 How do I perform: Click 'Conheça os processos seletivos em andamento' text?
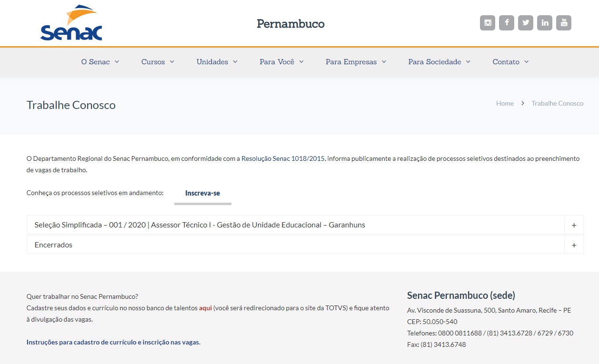95,193
